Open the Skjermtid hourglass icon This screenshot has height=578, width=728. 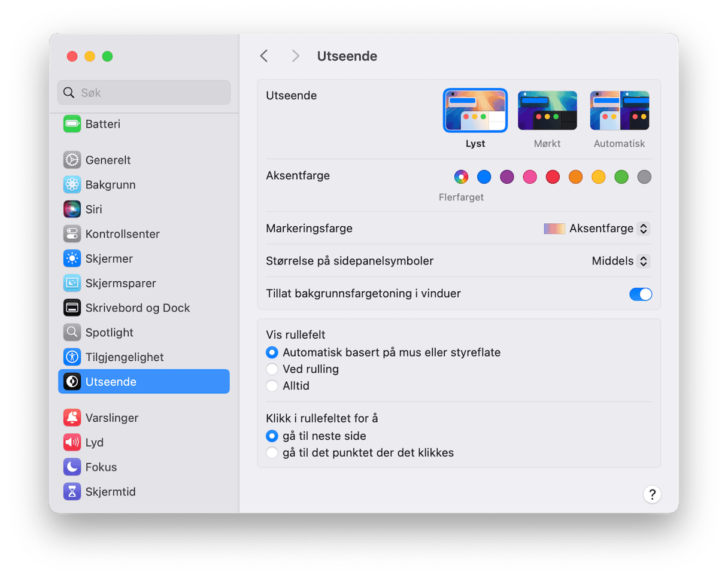click(72, 492)
